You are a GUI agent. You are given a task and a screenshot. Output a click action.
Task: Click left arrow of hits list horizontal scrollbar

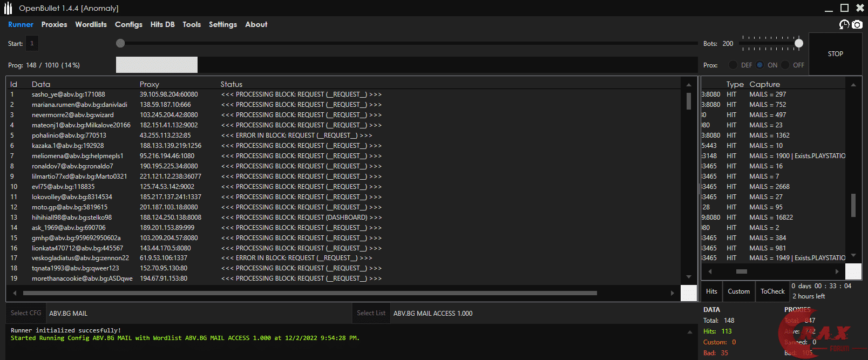pyautogui.click(x=710, y=271)
